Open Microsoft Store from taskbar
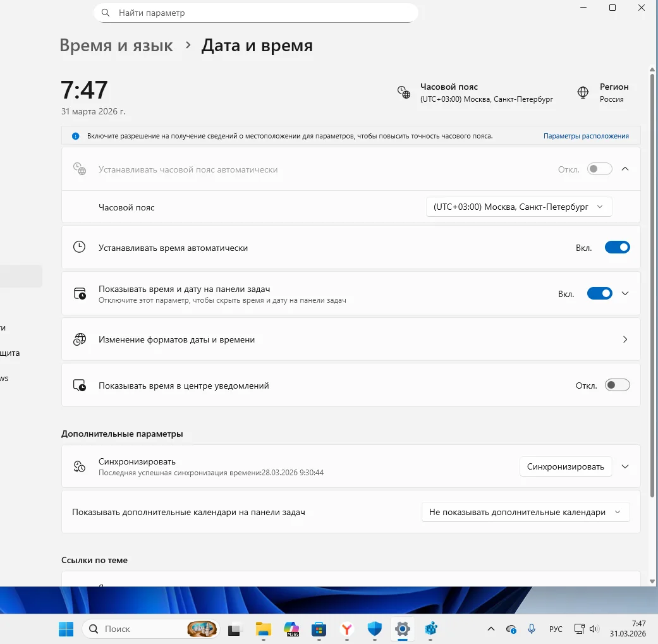658x644 pixels. (319, 629)
